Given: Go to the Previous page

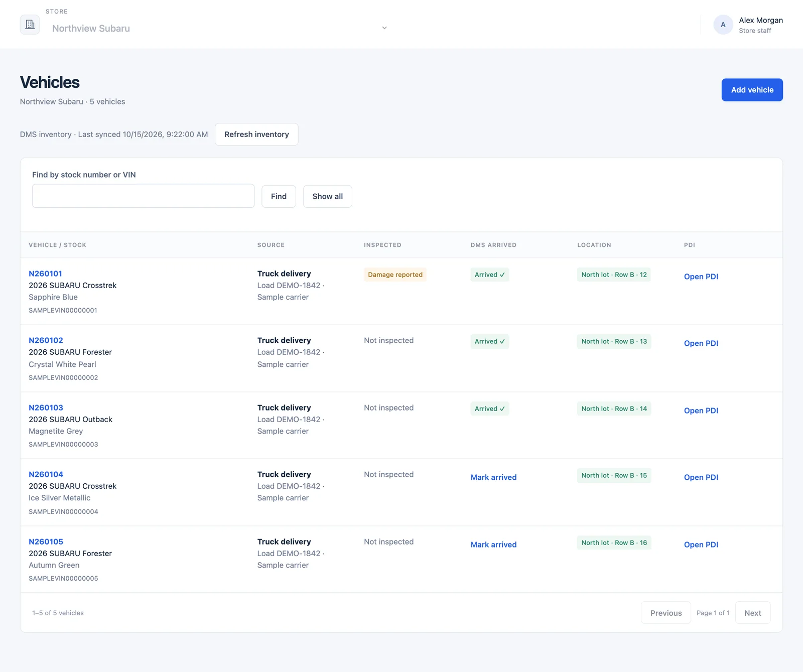Looking at the screenshot, I should (x=665, y=613).
